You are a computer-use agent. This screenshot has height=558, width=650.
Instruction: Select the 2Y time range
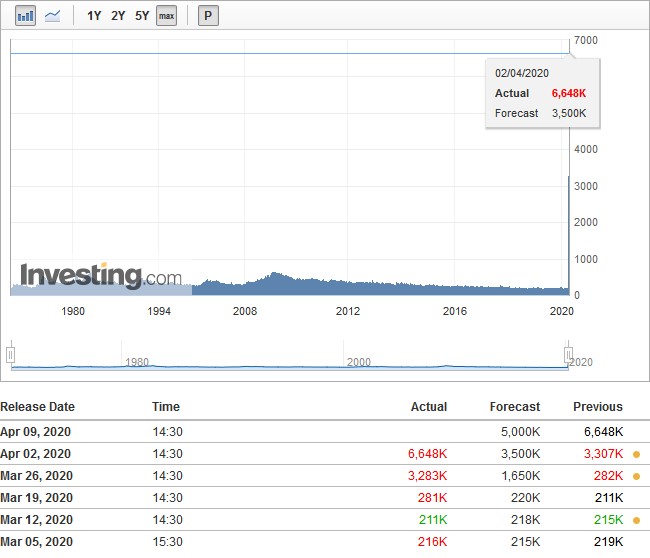click(x=118, y=16)
